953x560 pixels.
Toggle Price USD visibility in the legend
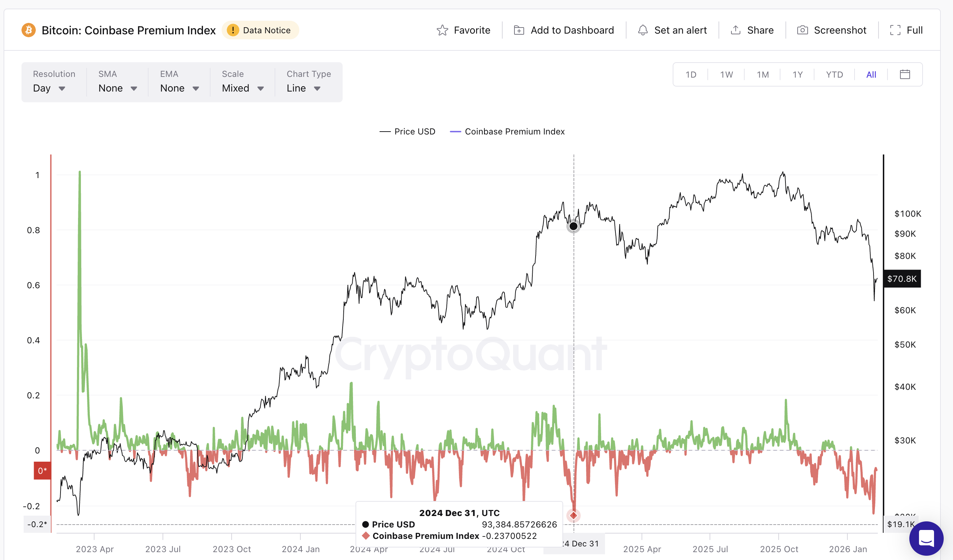407,131
